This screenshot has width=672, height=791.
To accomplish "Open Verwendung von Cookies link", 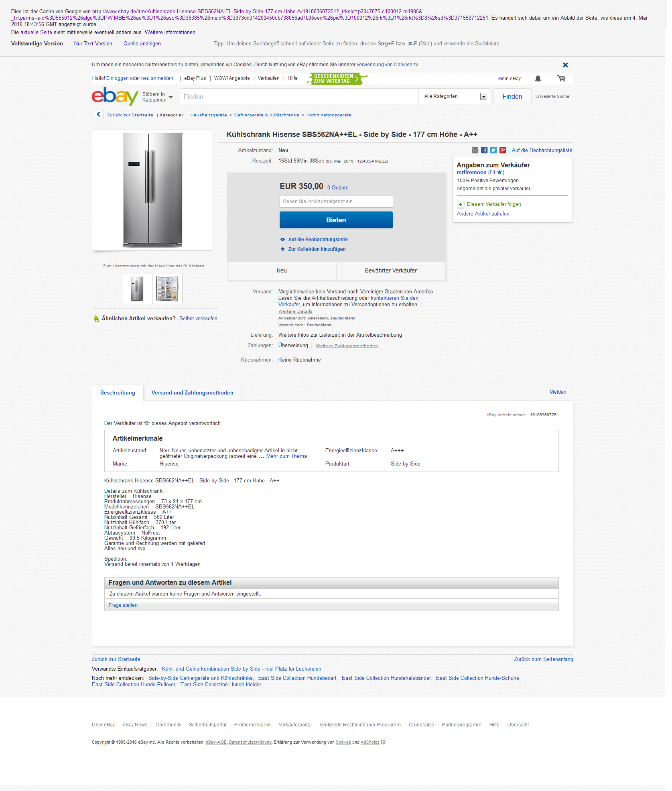I will click(x=384, y=65).
